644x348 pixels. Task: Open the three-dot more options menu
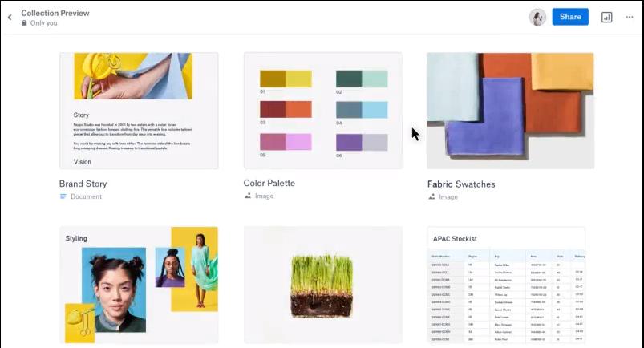pyautogui.click(x=630, y=18)
